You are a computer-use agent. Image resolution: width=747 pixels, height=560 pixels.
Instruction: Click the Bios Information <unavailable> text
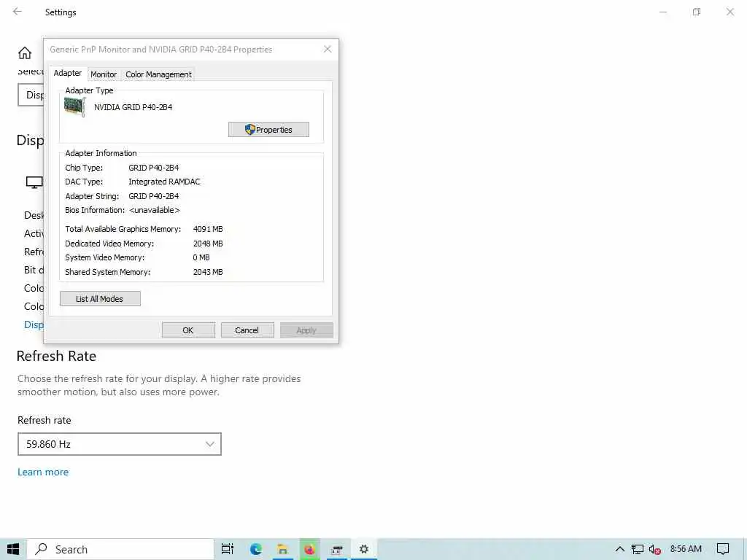click(x=155, y=210)
